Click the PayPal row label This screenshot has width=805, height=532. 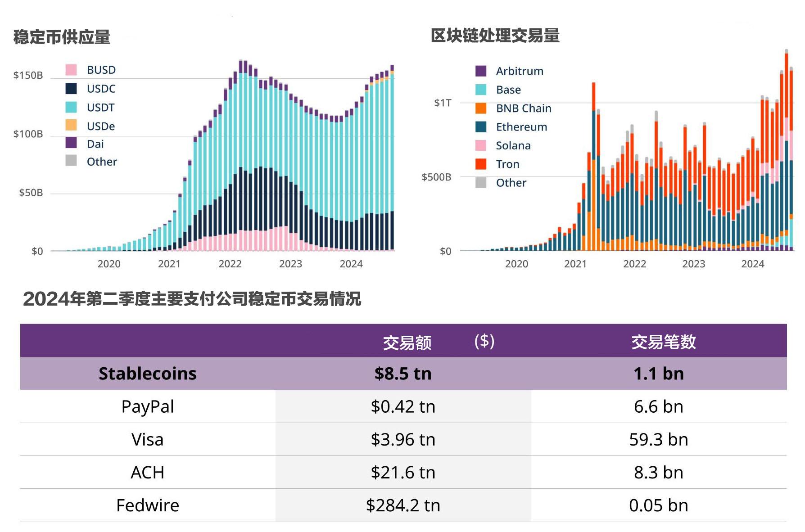coord(148,406)
